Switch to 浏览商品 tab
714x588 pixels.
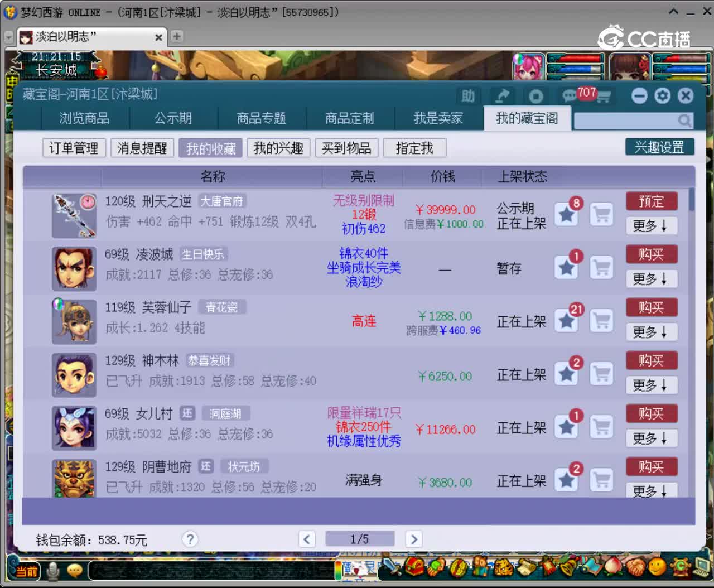coord(85,118)
